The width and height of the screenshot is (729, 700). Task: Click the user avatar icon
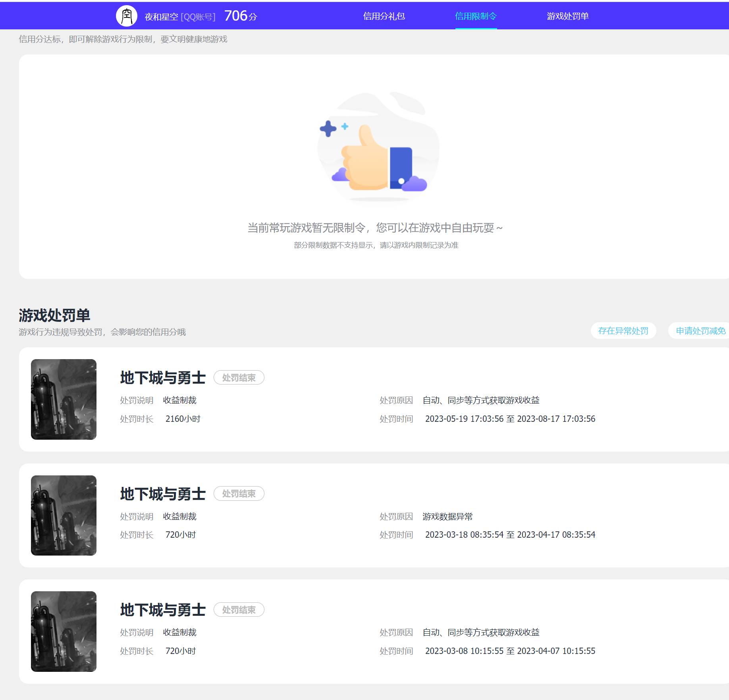[x=126, y=16]
